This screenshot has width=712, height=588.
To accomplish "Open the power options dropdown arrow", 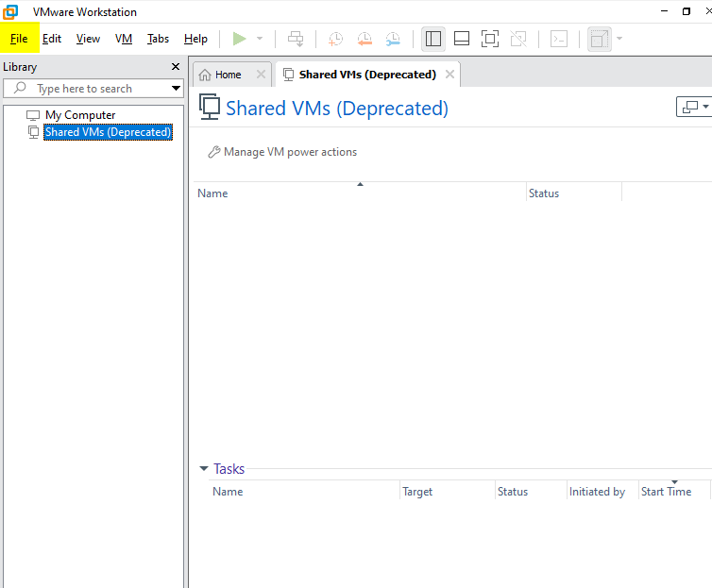I will 260,39.
